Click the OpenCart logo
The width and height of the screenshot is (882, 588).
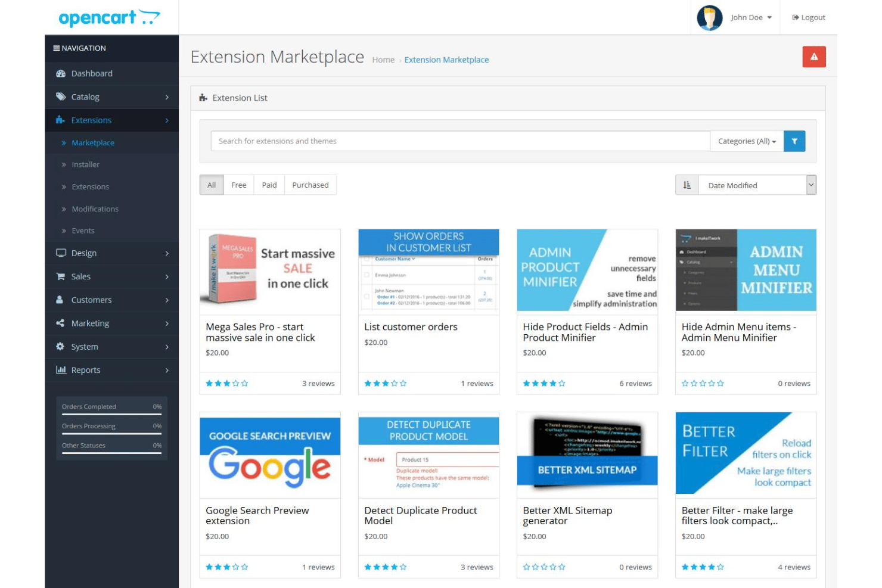(109, 18)
